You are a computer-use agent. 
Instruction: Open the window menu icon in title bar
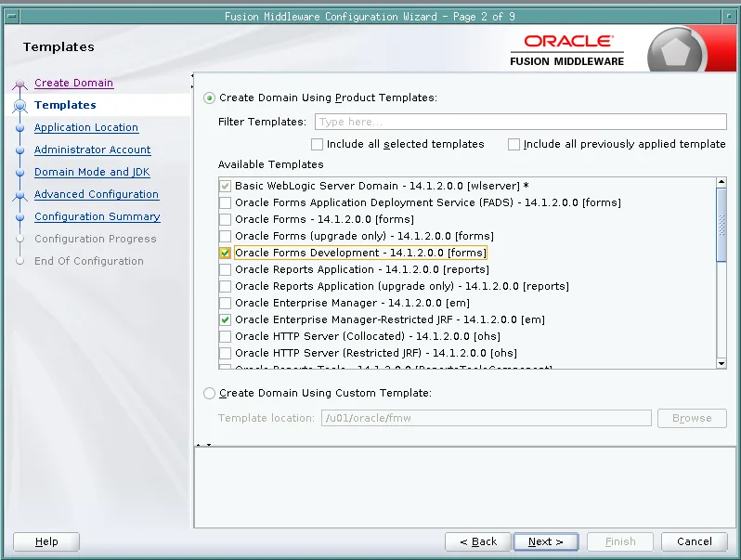click(x=11, y=17)
